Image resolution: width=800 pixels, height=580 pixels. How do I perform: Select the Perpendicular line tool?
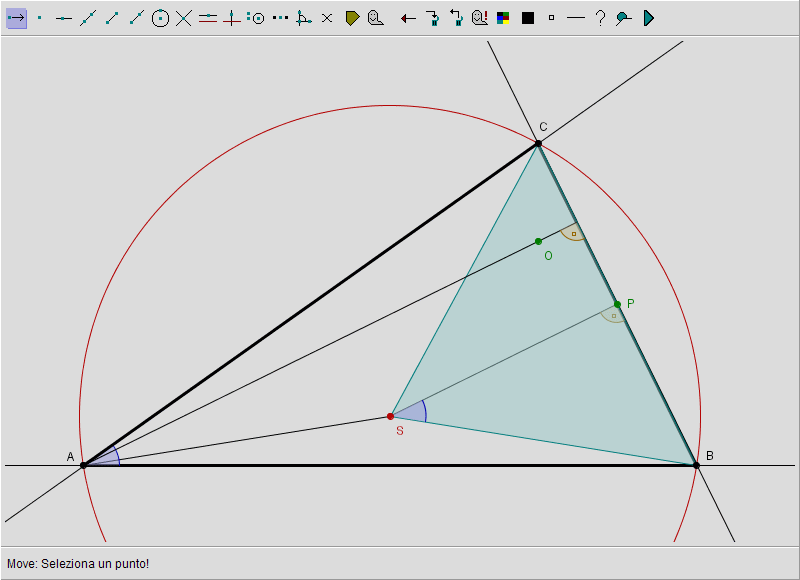(232, 18)
